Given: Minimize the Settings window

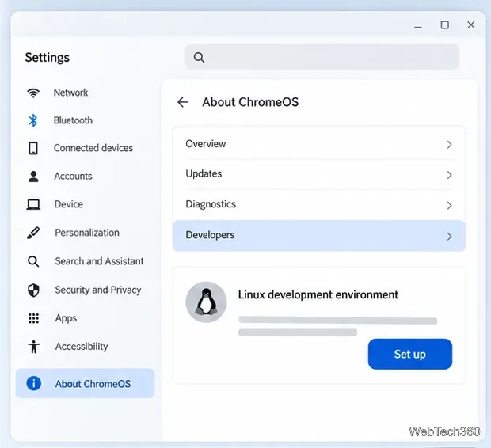Looking at the screenshot, I should 418,27.
